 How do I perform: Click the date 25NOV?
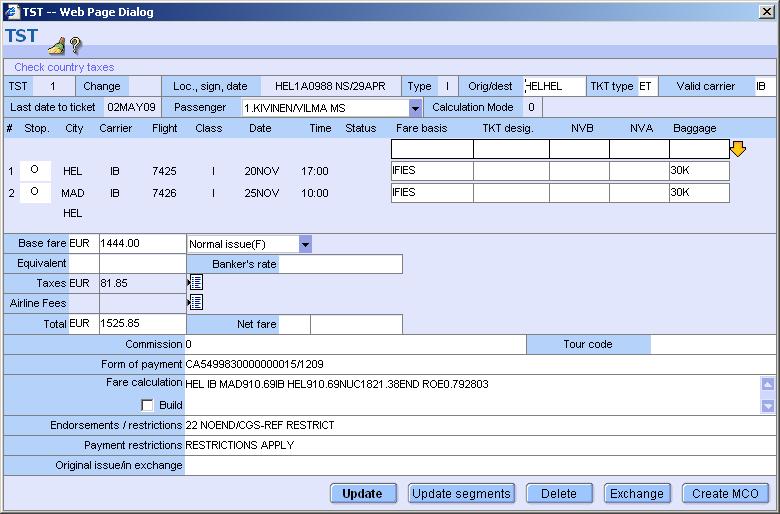click(x=262, y=193)
